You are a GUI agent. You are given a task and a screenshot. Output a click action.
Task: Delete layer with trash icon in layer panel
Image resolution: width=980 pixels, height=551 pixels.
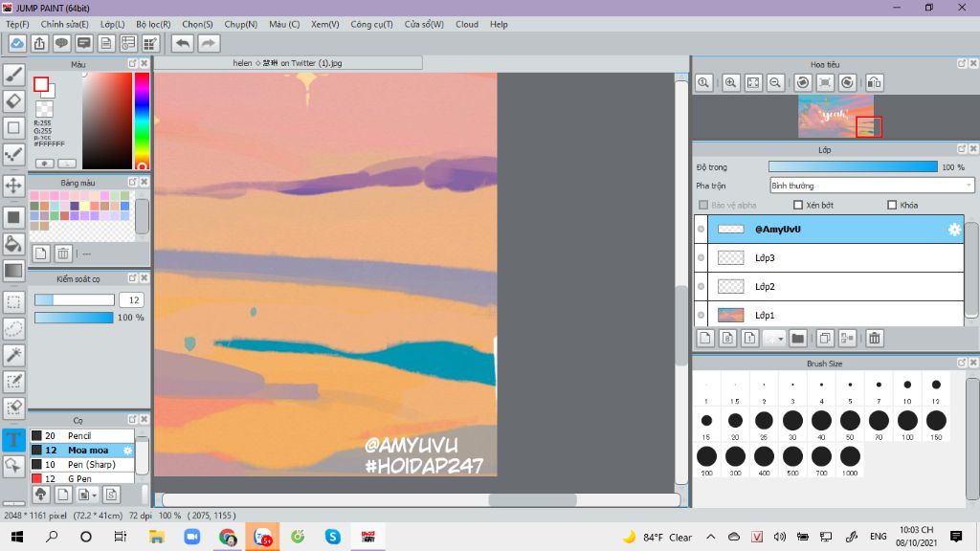click(x=875, y=338)
